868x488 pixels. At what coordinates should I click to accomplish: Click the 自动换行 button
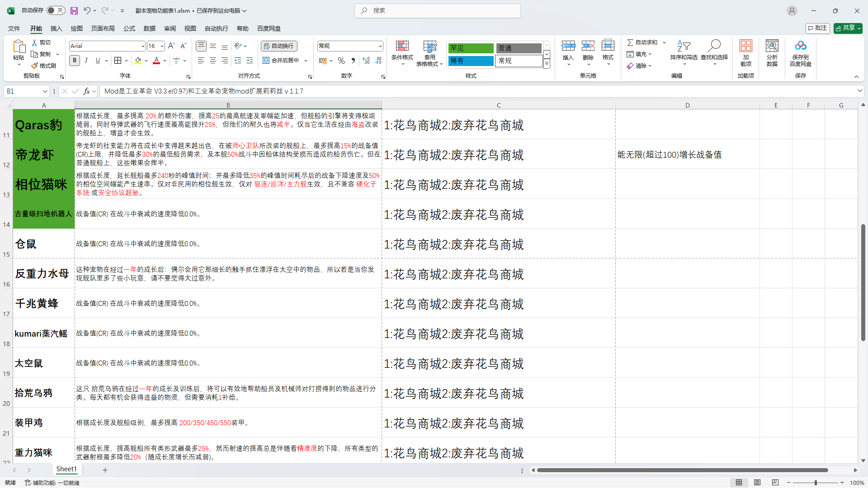coord(278,46)
